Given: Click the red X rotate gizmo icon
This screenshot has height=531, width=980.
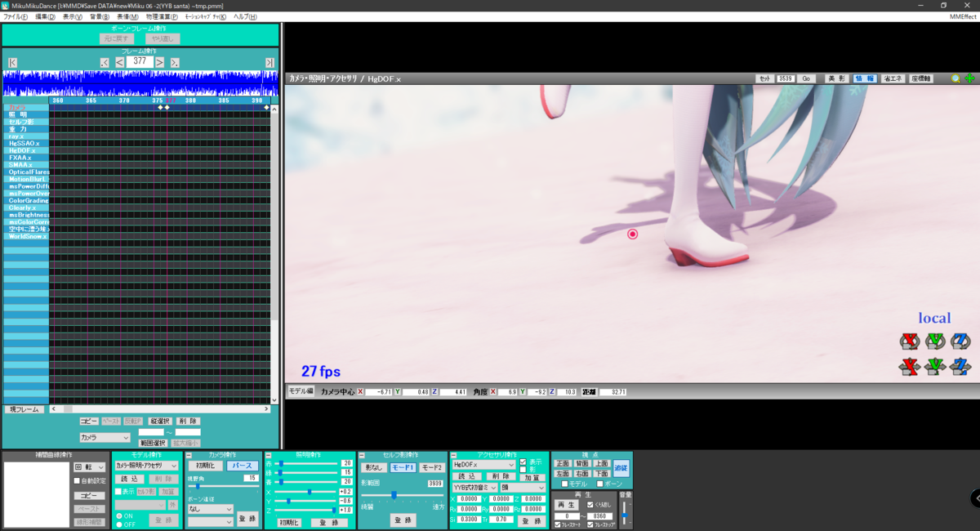Looking at the screenshot, I should click(910, 341).
